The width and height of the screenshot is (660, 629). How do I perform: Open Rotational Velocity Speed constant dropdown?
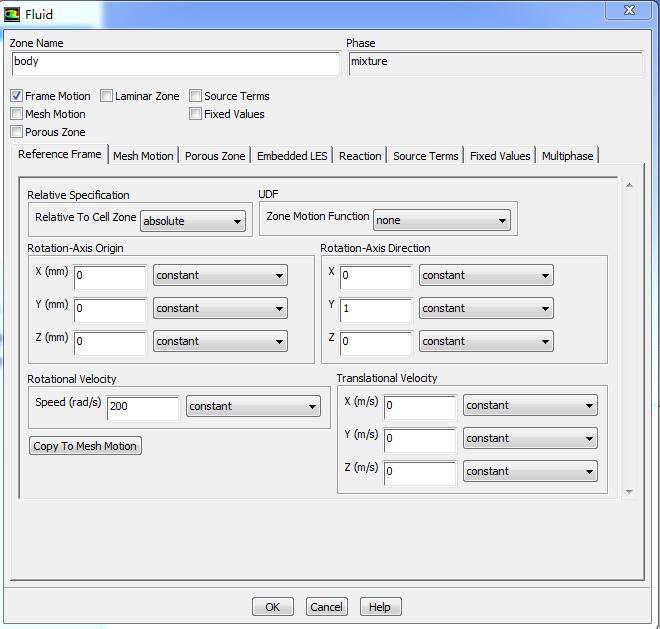tap(253, 406)
